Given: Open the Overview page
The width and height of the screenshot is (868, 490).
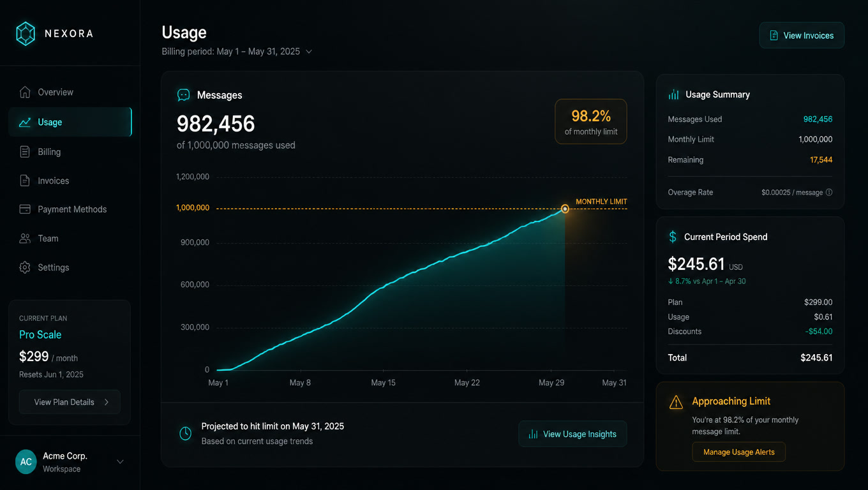Looking at the screenshot, I should (70, 92).
